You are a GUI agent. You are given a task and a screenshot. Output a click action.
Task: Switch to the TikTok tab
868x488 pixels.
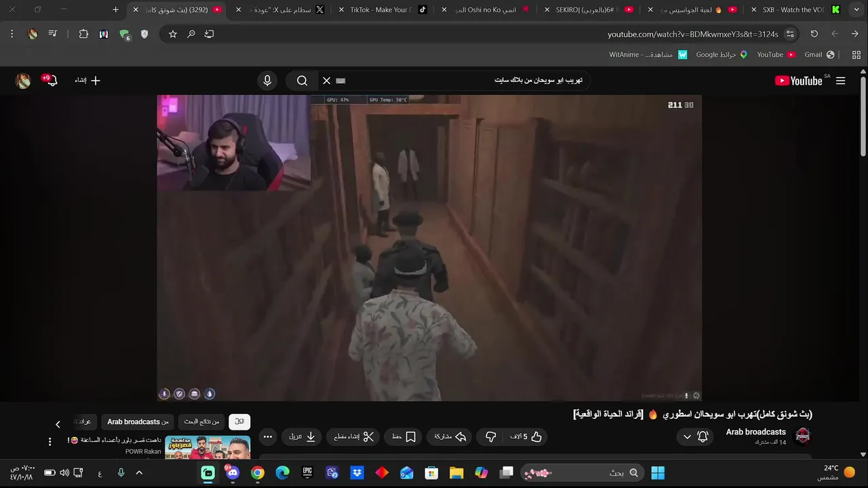(383, 9)
